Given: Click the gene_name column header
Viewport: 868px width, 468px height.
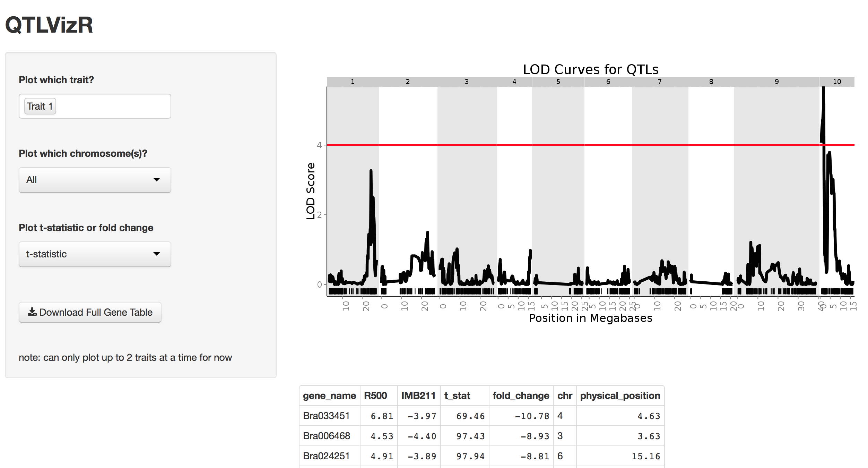Looking at the screenshot, I should tap(329, 395).
